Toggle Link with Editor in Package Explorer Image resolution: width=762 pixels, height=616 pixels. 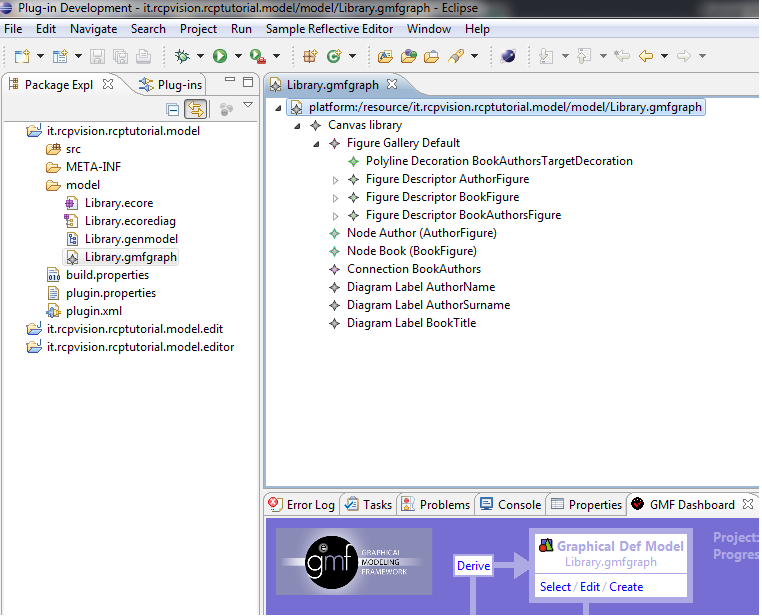tap(195, 109)
